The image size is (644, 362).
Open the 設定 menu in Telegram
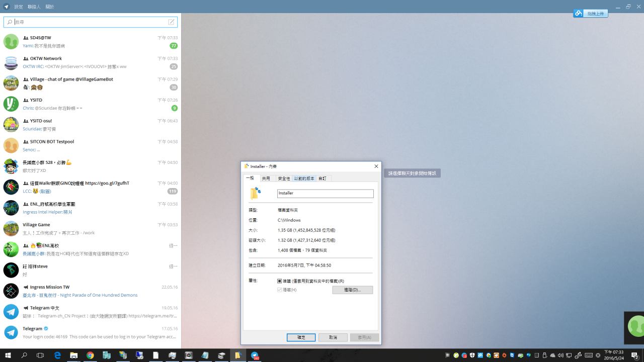[19, 7]
